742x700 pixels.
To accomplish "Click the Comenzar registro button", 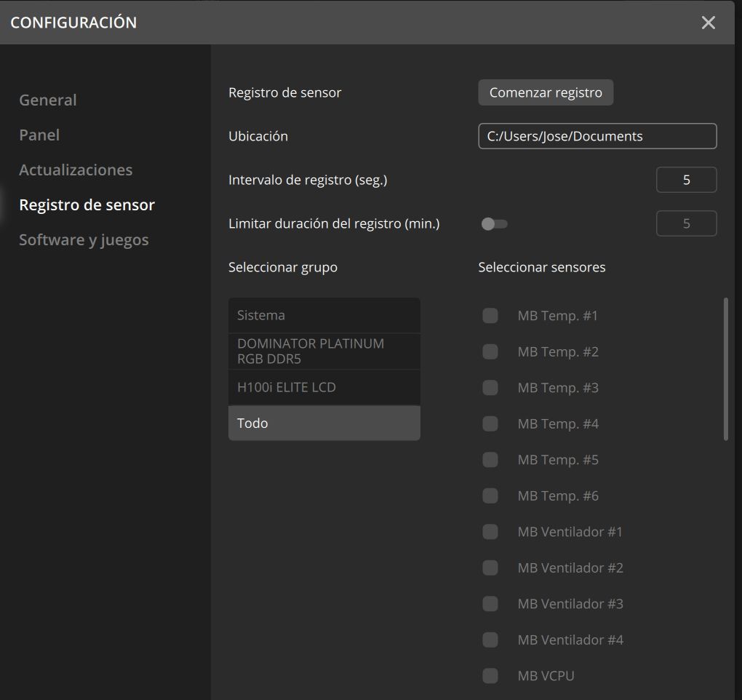I will point(546,92).
